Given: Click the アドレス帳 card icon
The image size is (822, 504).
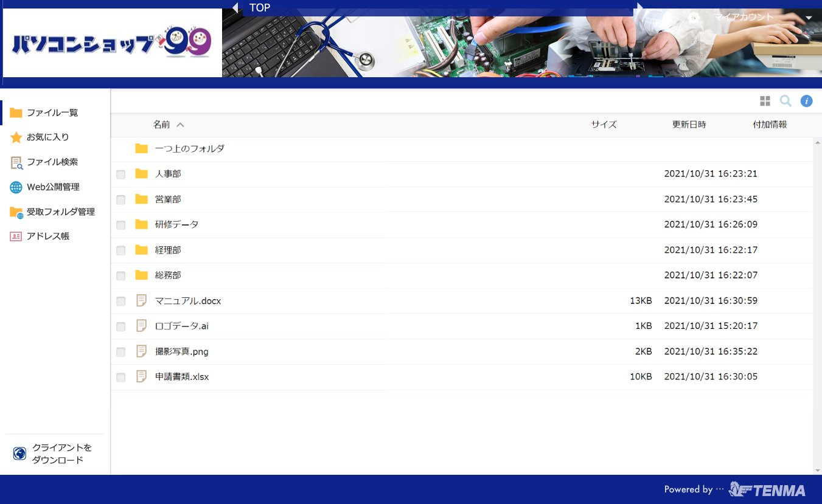Looking at the screenshot, I should pyautogui.click(x=16, y=236).
